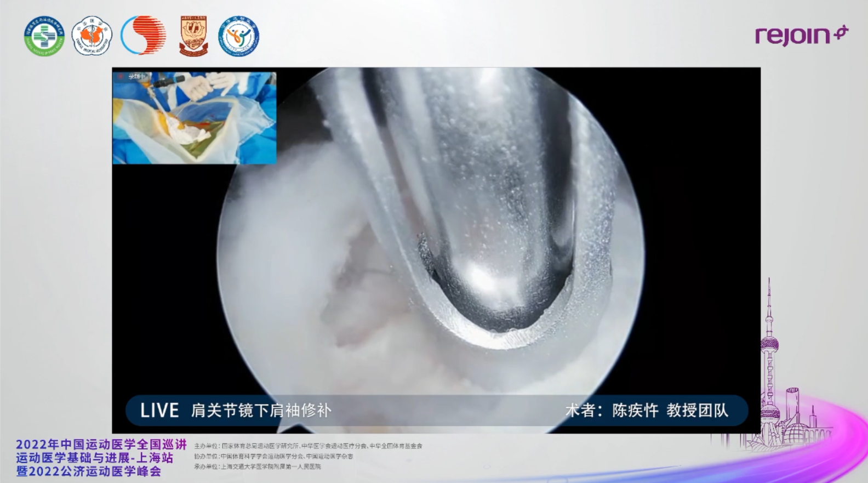Click the green National Institute of Sports Medicine logo

(44, 36)
